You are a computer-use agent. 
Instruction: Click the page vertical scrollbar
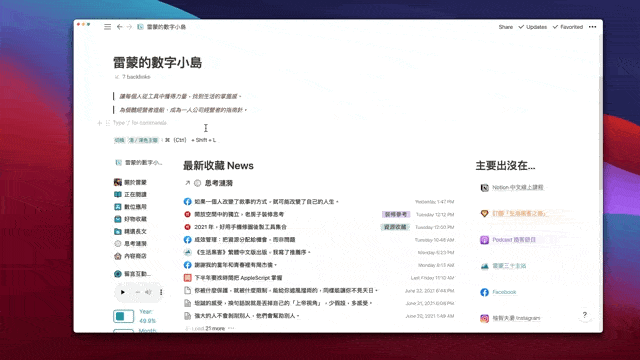[600, 133]
